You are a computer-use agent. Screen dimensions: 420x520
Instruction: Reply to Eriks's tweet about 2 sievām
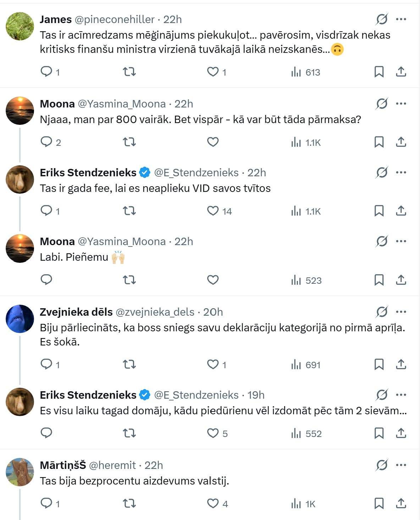(x=46, y=433)
